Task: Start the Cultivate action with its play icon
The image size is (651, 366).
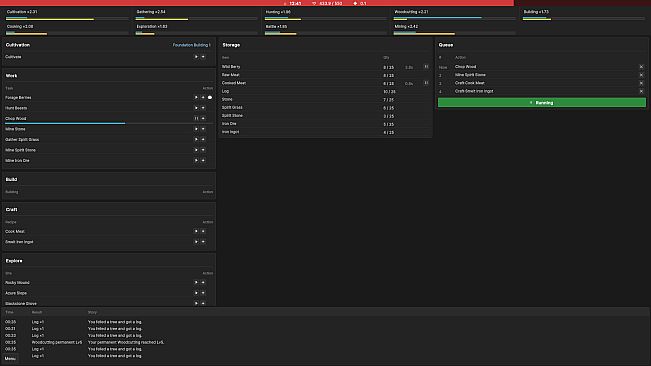Action: pyautogui.click(x=196, y=56)
